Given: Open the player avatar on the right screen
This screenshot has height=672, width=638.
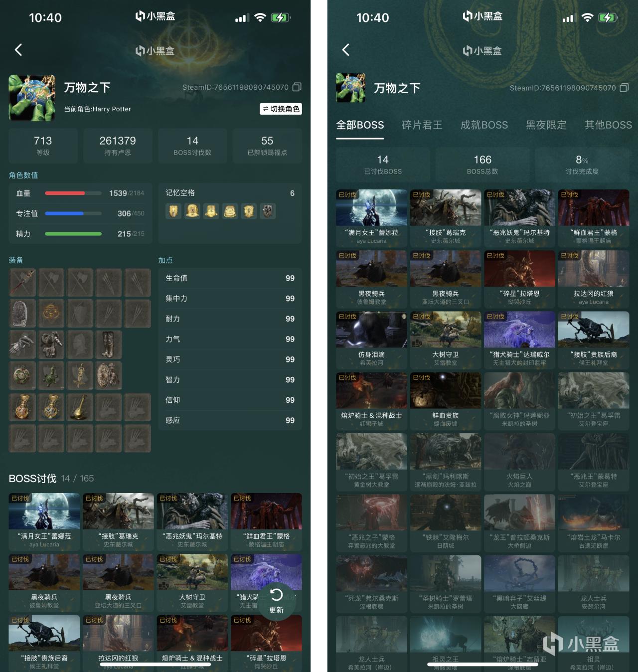Looking at the screenshot, I should pos(351,88).
